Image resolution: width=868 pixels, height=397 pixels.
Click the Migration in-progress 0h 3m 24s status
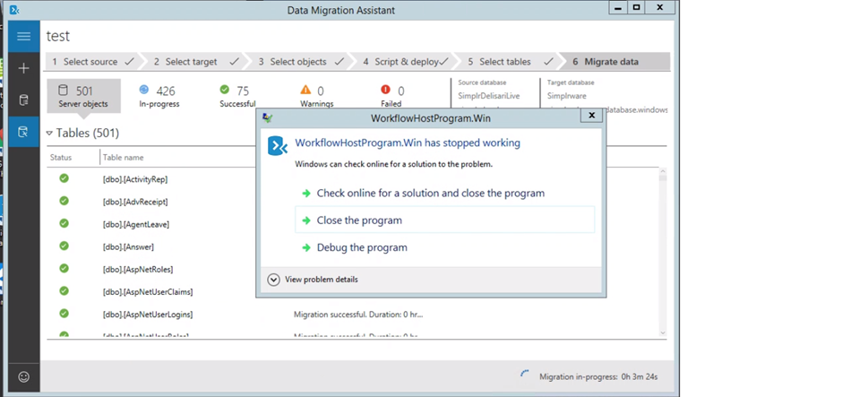pos(598,376)
